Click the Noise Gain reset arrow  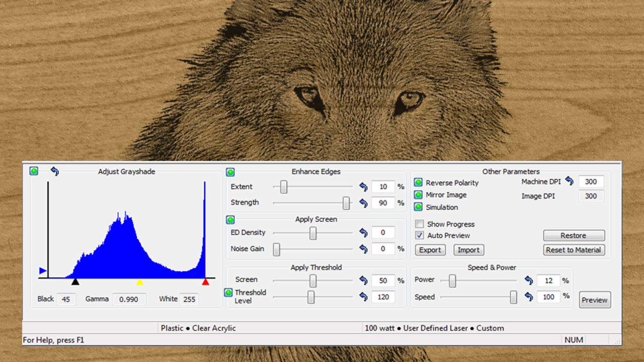point(363,249)
